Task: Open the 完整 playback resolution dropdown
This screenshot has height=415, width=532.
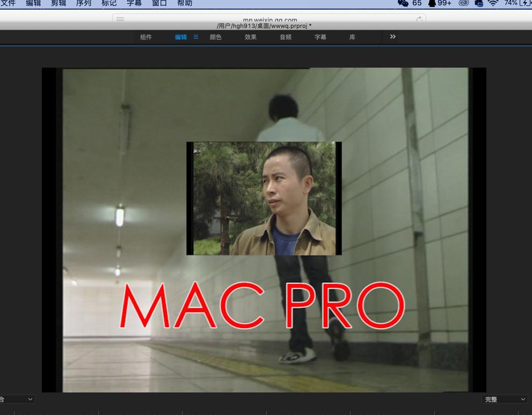Action: click(x=504, y=399)
